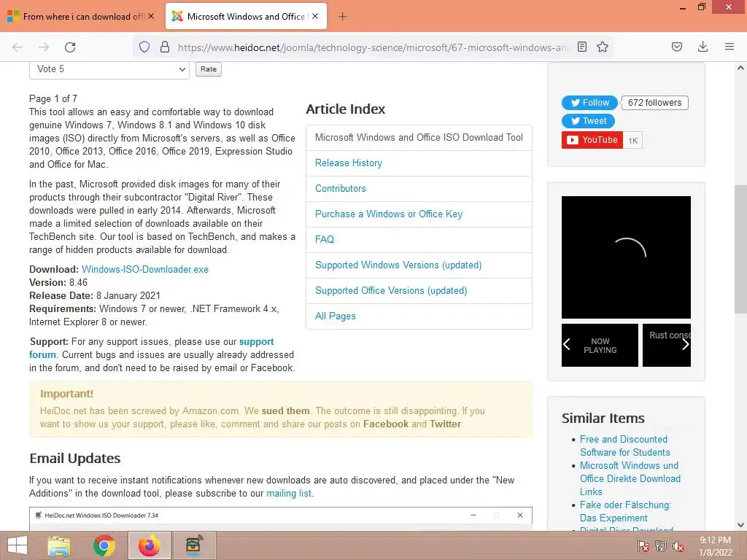Click the next arrow in video playlist
Viewport: 747px width, 560px height.
[x=685, y=345]
